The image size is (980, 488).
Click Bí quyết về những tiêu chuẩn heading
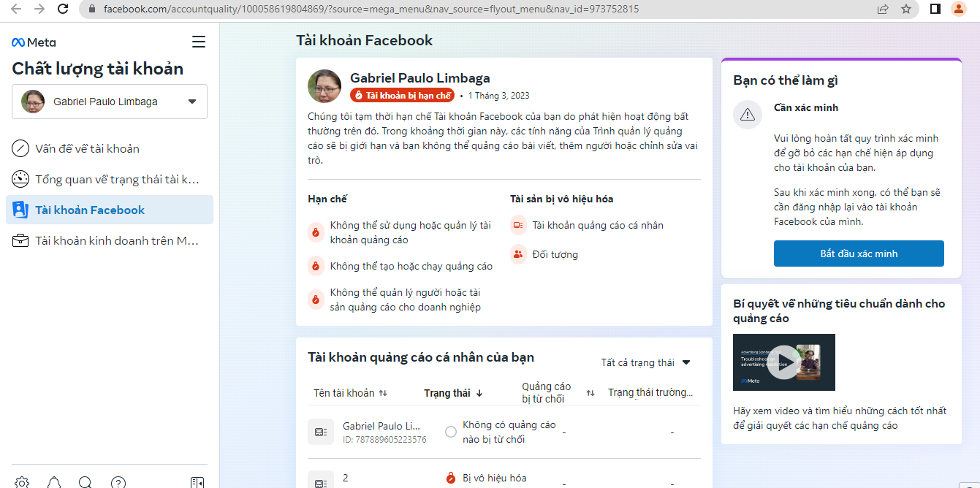[839, 310]
